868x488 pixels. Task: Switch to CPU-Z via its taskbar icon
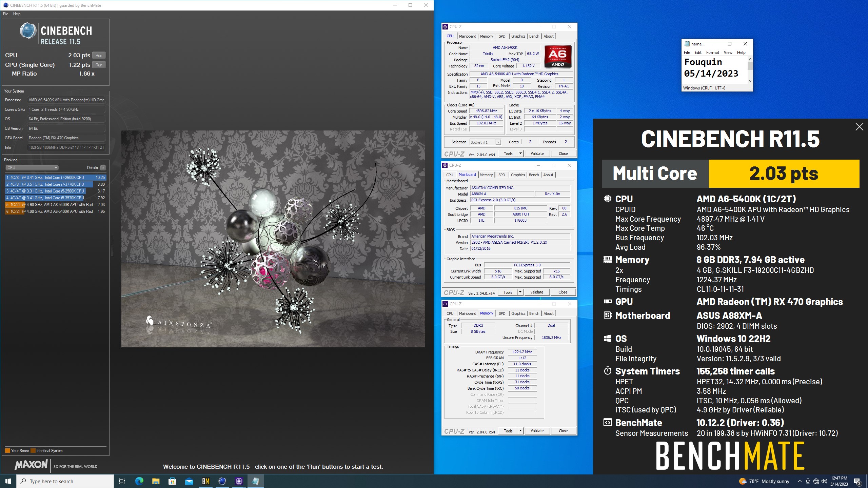pyautogui.click(x=239, y=481)
